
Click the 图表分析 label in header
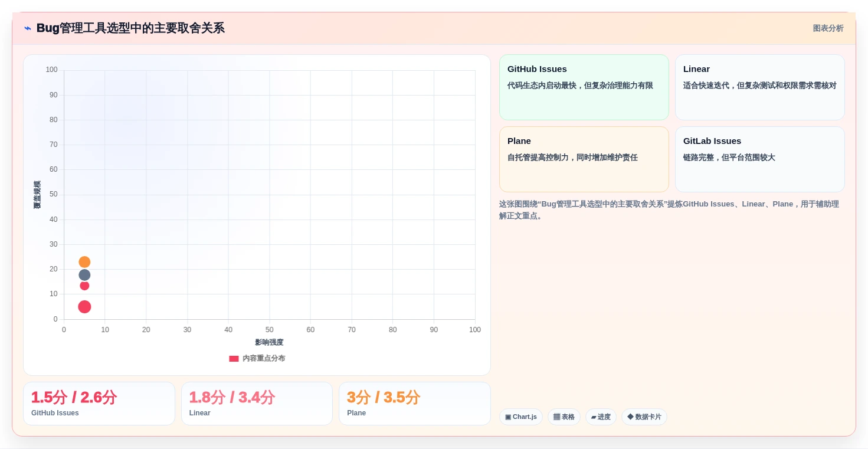[x=828, y=28]
